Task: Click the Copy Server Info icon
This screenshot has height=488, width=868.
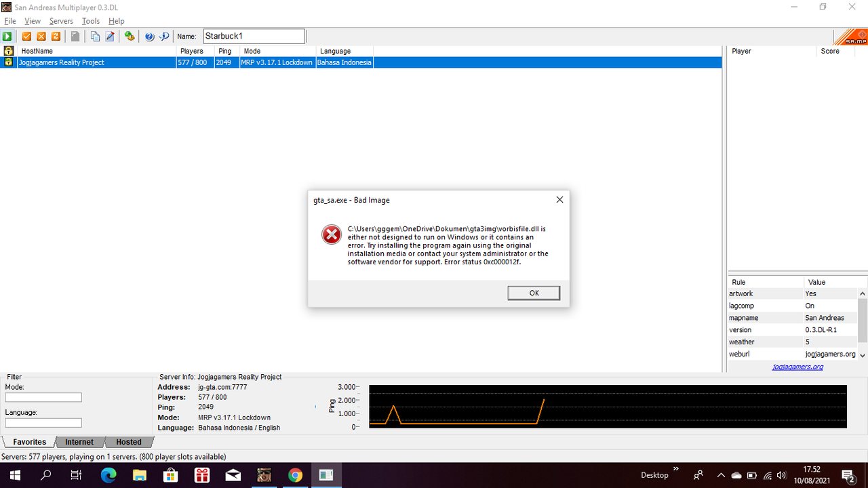Action: coord(96,37)
